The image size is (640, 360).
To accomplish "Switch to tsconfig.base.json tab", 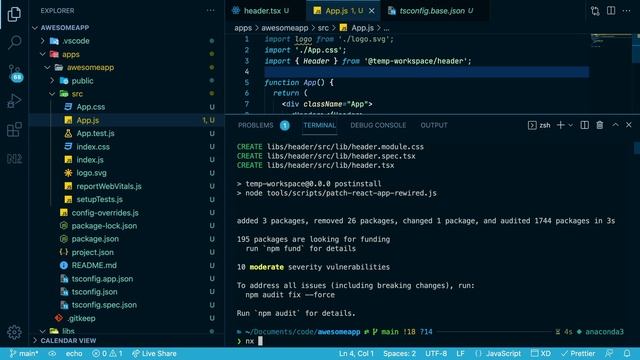I will pos(435,11).
